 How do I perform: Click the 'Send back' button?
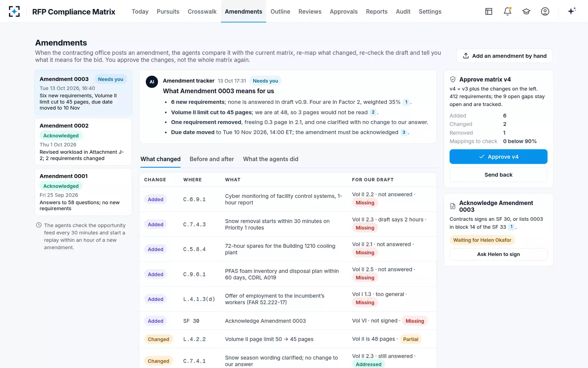click(x=499, y=175)
